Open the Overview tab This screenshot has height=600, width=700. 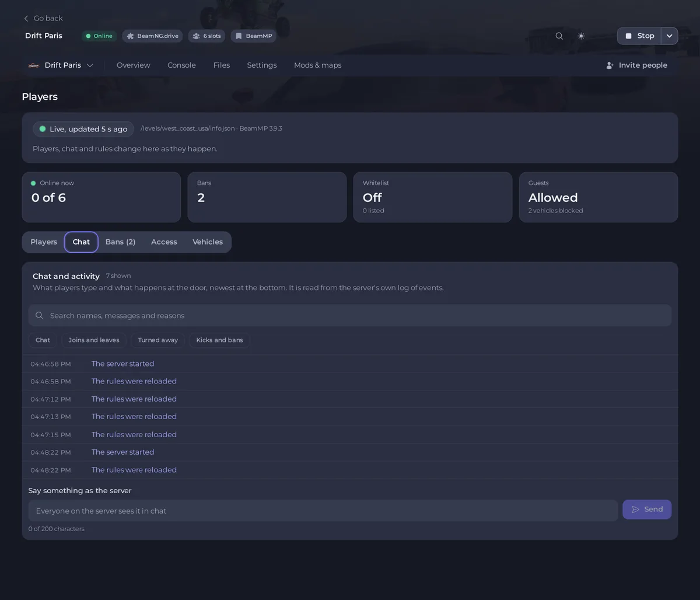point(134,65)
